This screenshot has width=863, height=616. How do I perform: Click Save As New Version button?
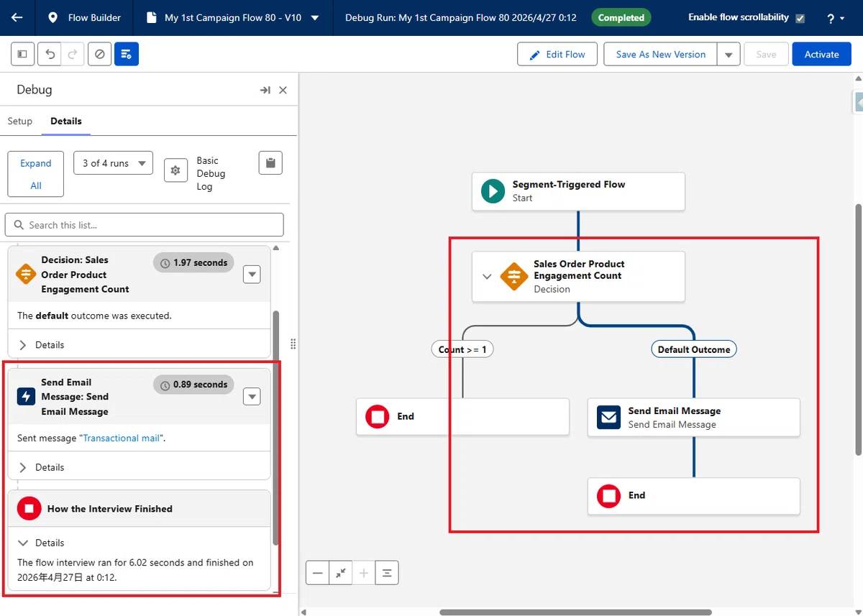(x=660, y=54)
